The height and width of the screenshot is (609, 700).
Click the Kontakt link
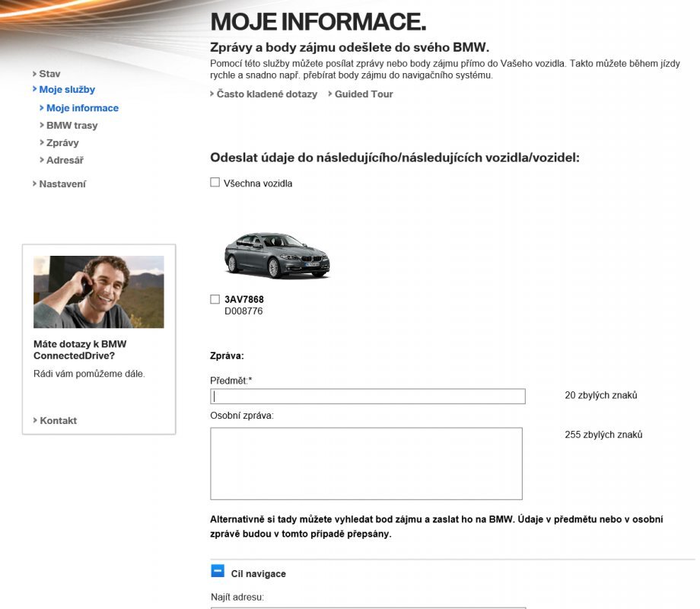[59, 420]
